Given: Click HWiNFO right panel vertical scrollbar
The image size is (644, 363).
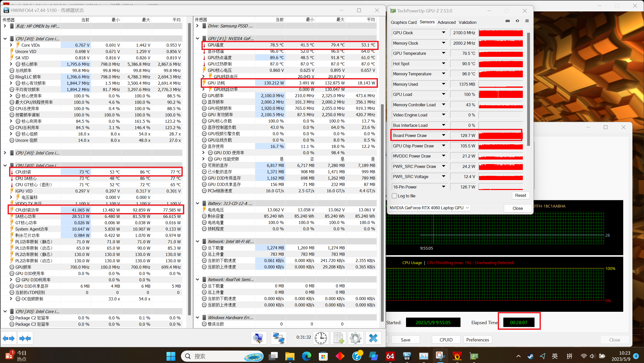Looking at the screenshot, I should (x=382, y=213).
